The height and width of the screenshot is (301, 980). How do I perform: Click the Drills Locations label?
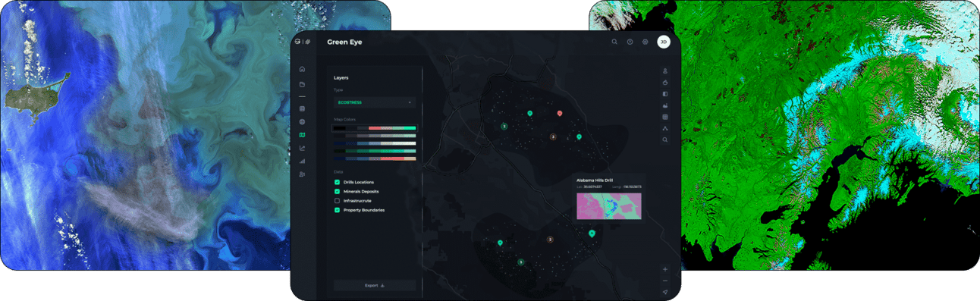[x=358, y=182]
